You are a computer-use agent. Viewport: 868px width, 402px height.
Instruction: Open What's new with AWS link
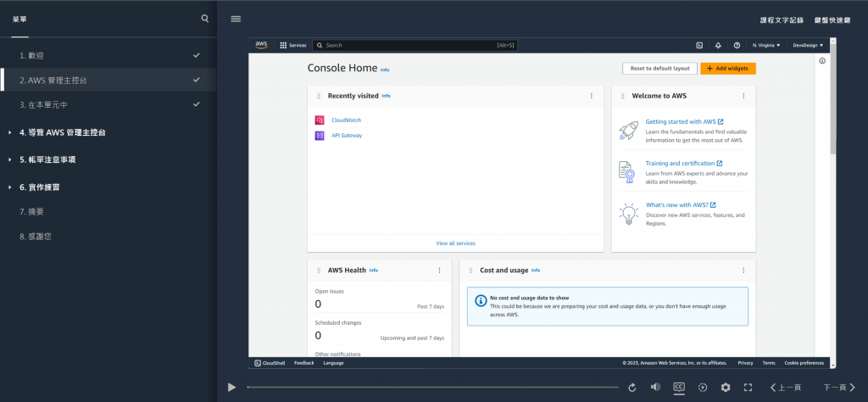(681, 205)
